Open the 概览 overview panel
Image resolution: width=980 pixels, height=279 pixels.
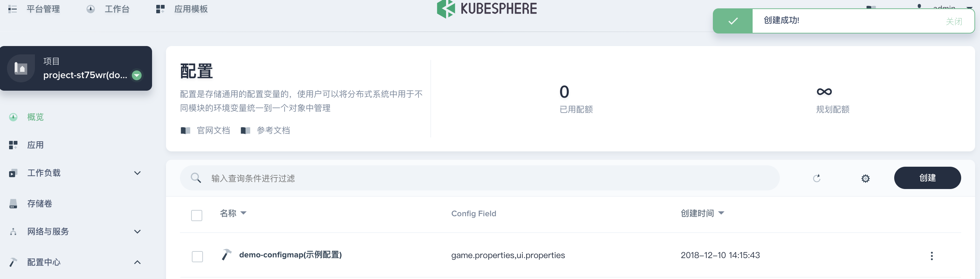pos(35,117)
